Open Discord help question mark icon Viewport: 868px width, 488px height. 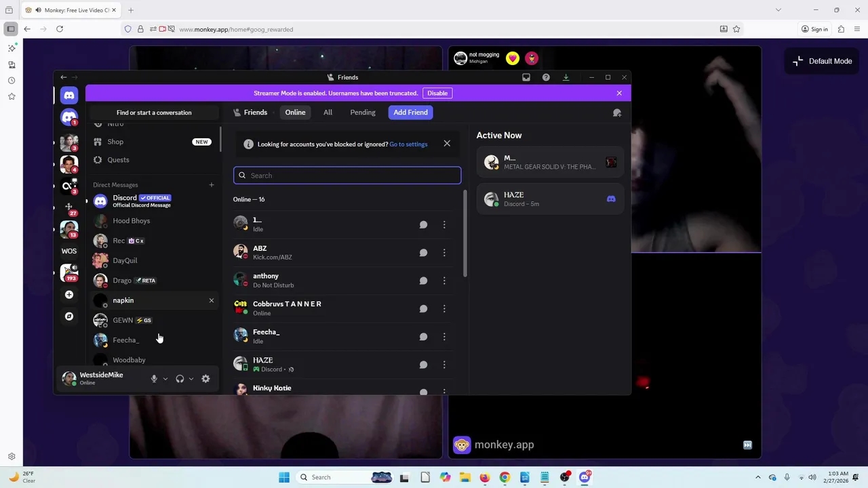tap(546, 77)
